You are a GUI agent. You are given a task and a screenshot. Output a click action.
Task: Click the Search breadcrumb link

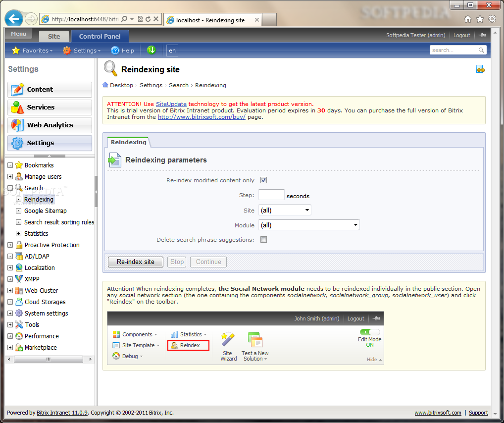click(x=179, y=85)
